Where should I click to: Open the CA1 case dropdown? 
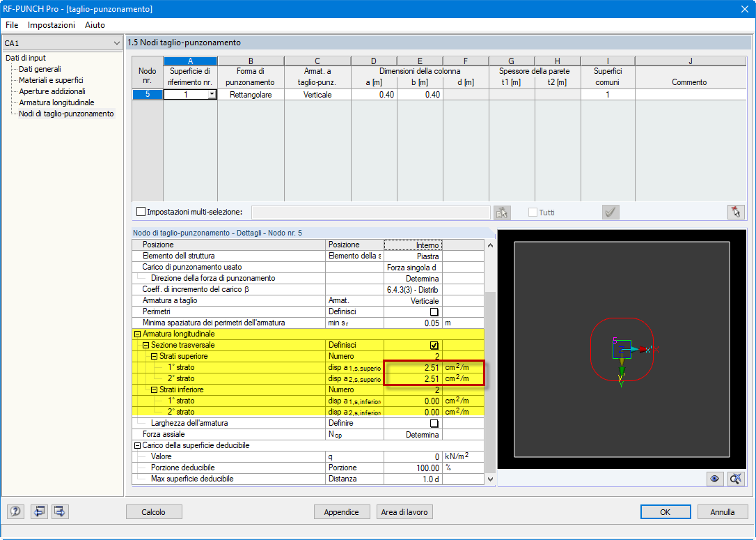(116, 43)
